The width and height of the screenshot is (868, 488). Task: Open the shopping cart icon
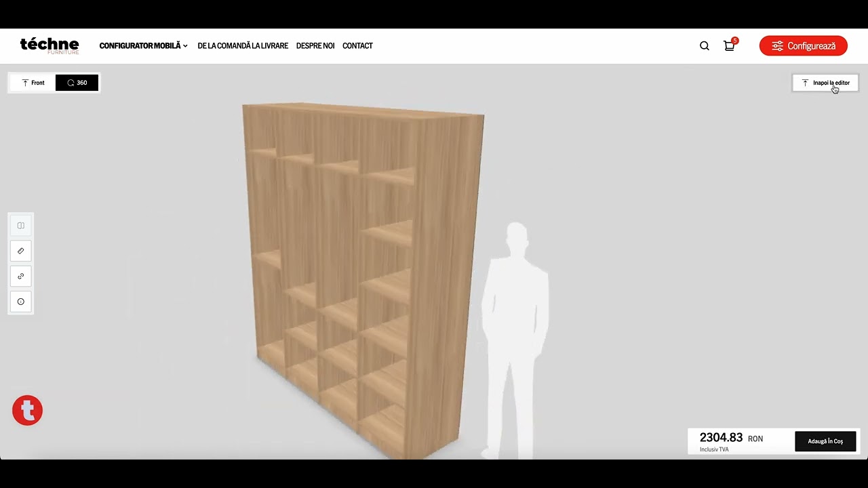click(x=729, y=46)
